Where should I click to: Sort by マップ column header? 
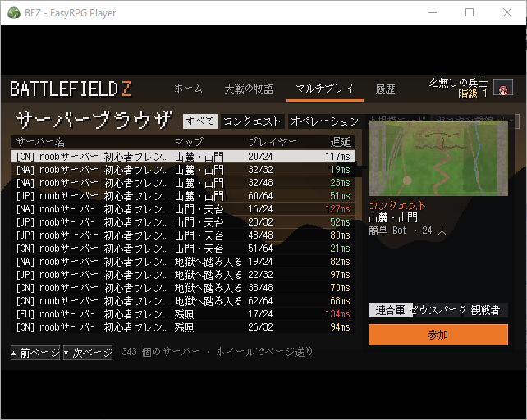pyautogui.click(x=190, y=142)
